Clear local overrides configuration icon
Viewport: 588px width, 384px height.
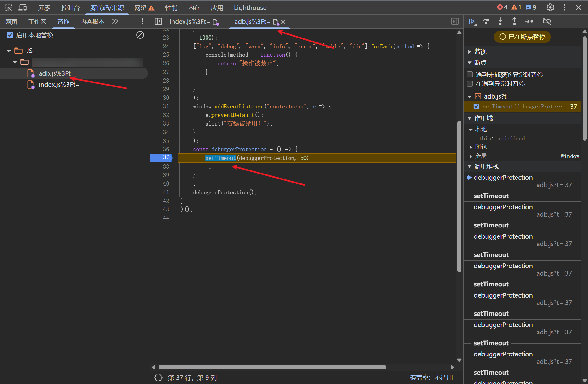(x=140, y=35)
